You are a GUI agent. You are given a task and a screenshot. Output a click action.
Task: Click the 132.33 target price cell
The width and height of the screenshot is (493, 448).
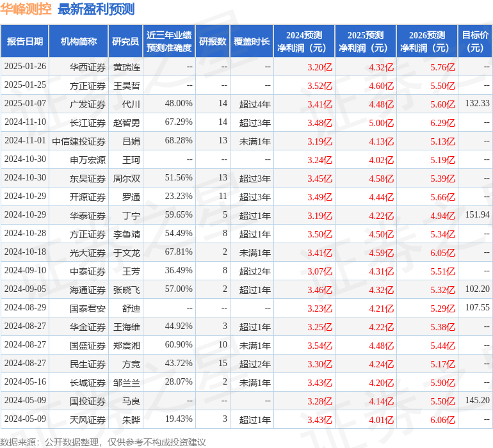(x=477, y=104)
